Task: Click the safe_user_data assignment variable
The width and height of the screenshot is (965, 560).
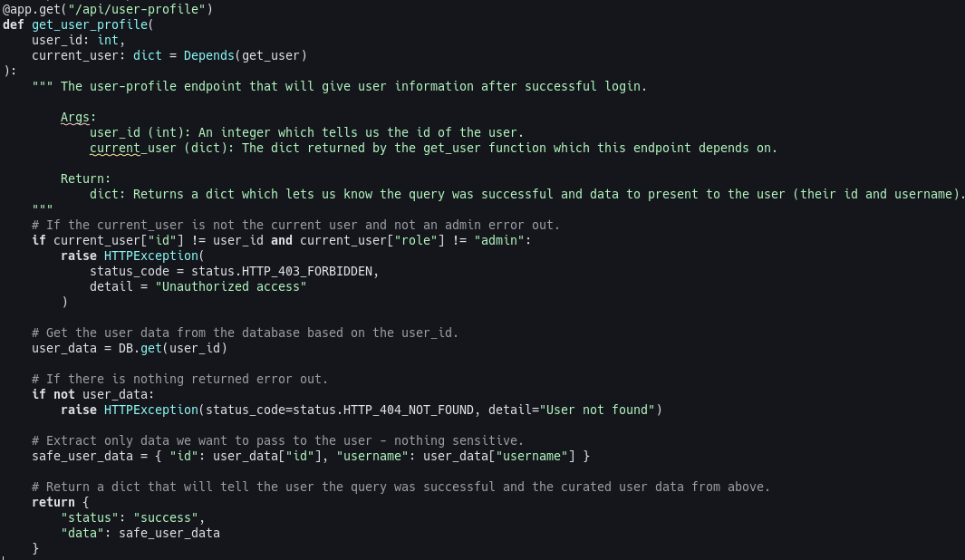Action: pyautogui.click(x=82, y=456)
